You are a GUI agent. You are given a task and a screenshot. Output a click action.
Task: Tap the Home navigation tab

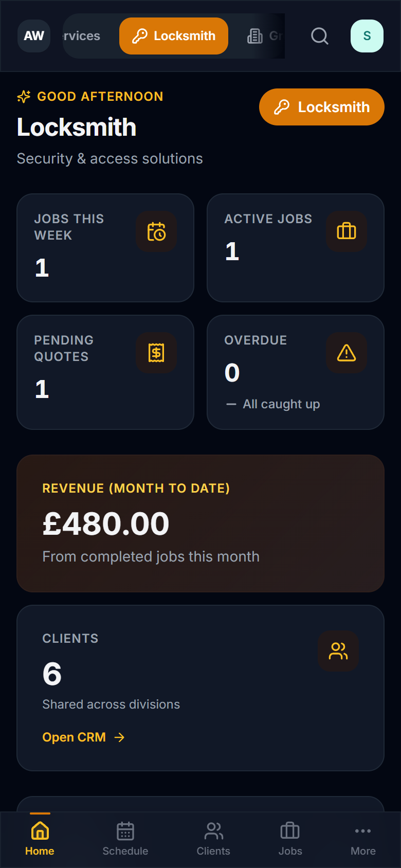[x=40, y=839]
